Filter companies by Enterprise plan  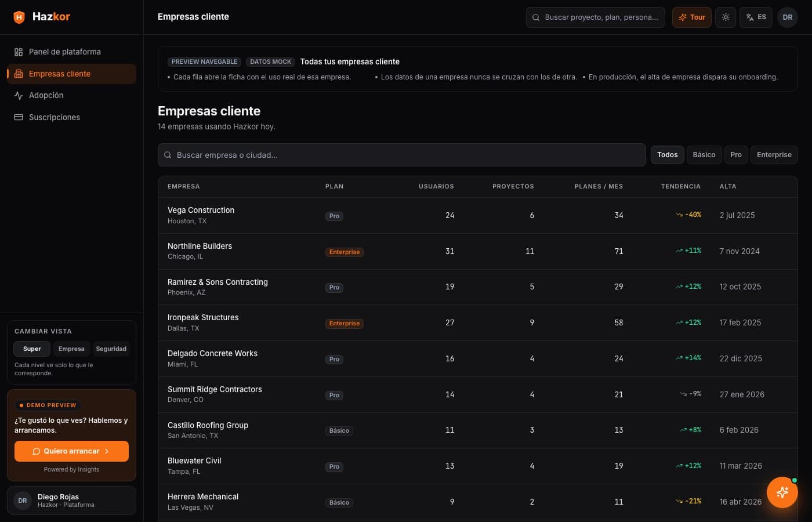pos(774,155)
